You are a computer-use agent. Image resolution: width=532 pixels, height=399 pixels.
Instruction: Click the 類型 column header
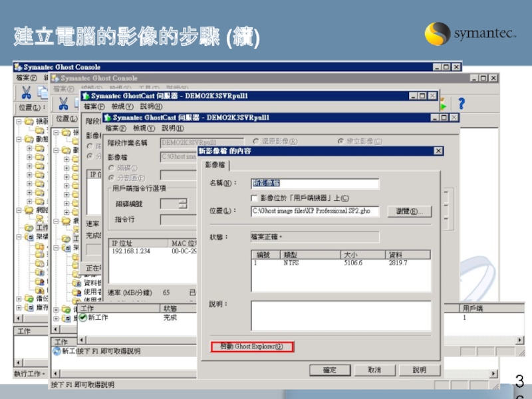(310, 255)
